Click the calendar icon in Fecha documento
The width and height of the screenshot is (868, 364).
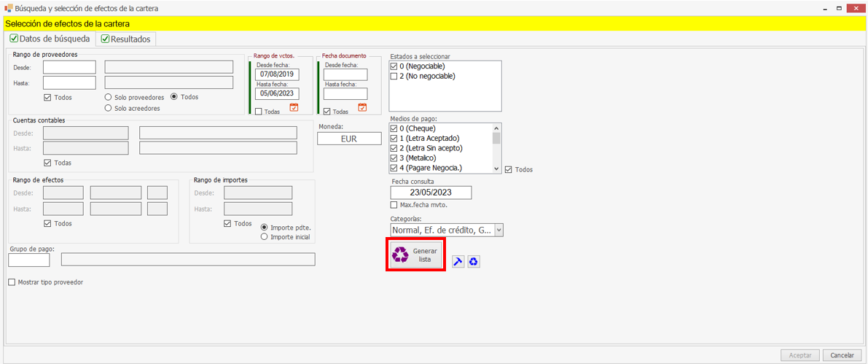[x=362, y=108]
